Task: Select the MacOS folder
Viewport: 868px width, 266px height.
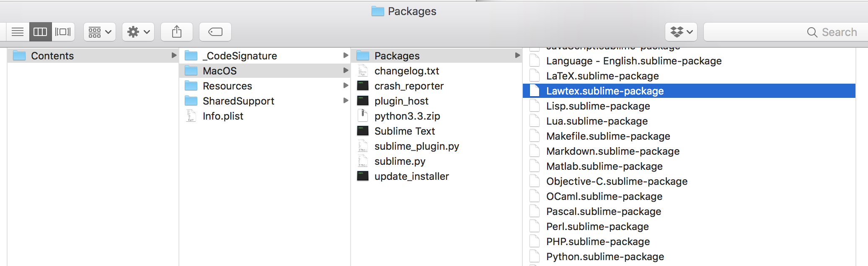Action: point(265,71)
